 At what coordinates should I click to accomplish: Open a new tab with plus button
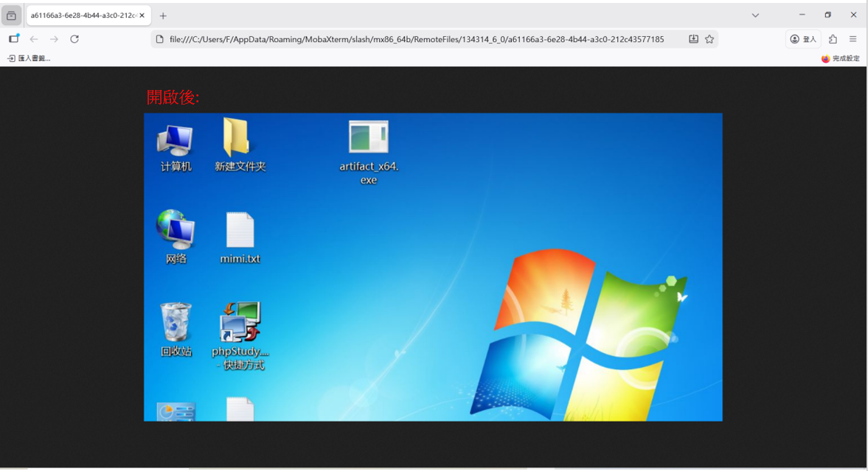coord(163,16)
